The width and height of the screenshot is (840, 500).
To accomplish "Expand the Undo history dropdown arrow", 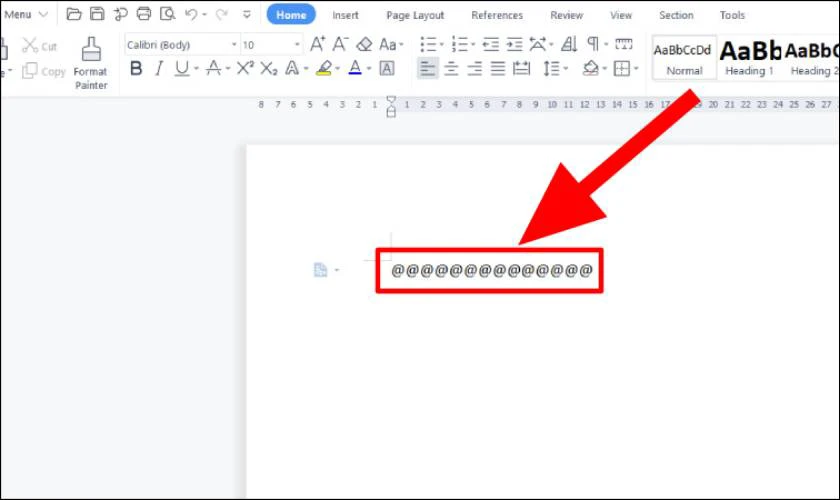I will (x=204, y=15).
